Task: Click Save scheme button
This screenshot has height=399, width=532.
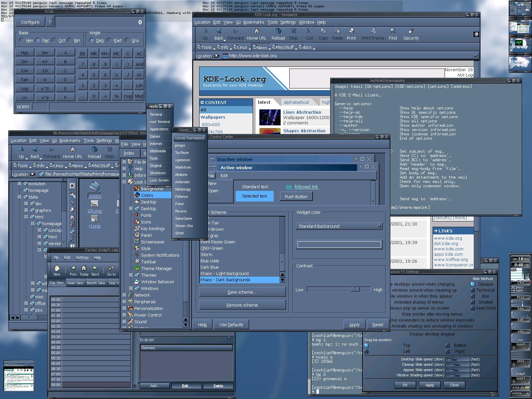Action: pyautogui.click(x=242, y=292)
